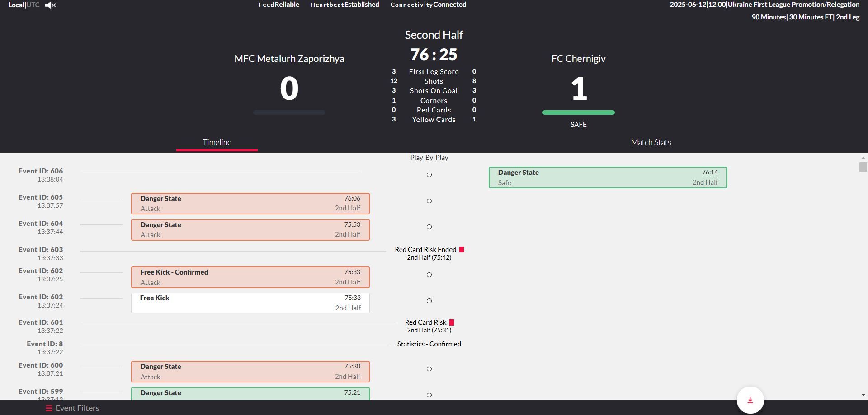Switch time display to Local
Image resolution: width=868 pixels, height=415 pixels.
(x=16, y=5)
